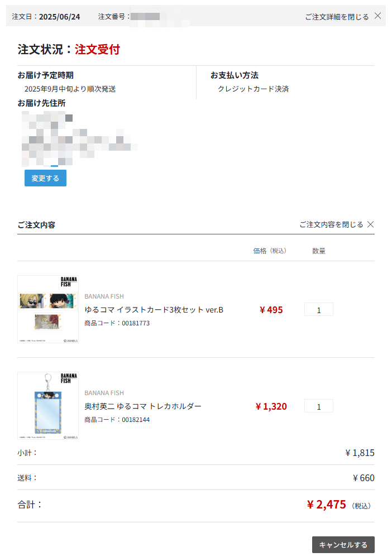The height and width of the screenshot is (557, 392).
Task: Click the order date 2025/06/24
Action: [59, 17]
